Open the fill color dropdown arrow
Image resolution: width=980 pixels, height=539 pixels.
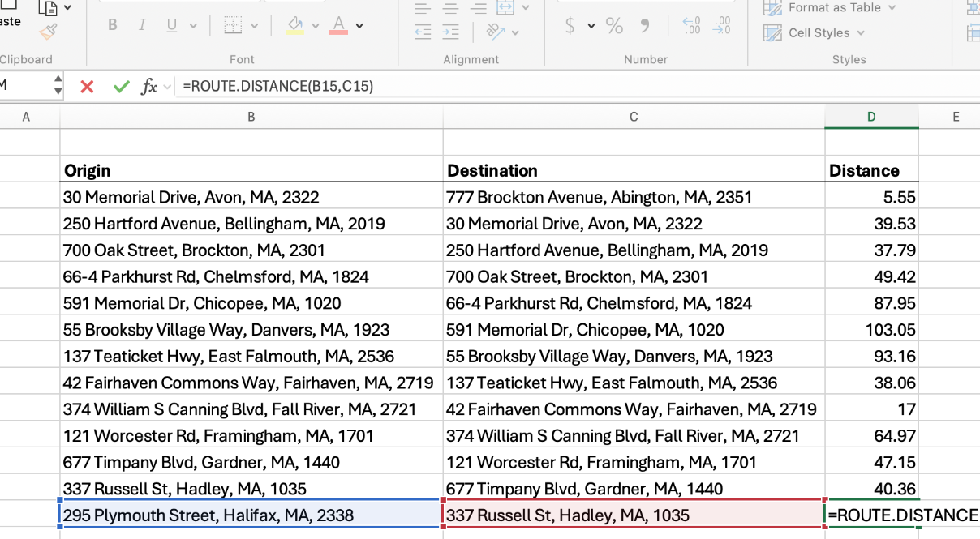[x=316, y=26]
